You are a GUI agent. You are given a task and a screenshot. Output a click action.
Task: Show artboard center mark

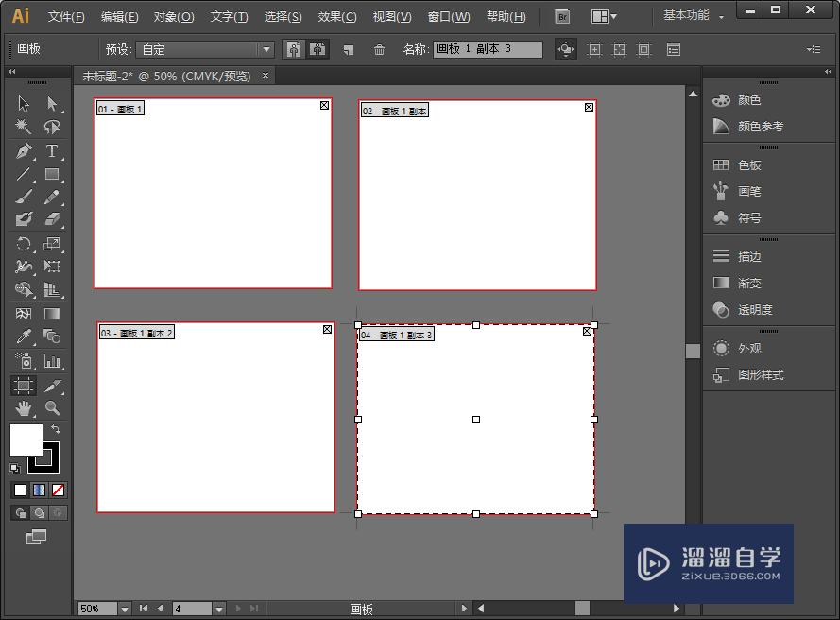pos(594,50)
